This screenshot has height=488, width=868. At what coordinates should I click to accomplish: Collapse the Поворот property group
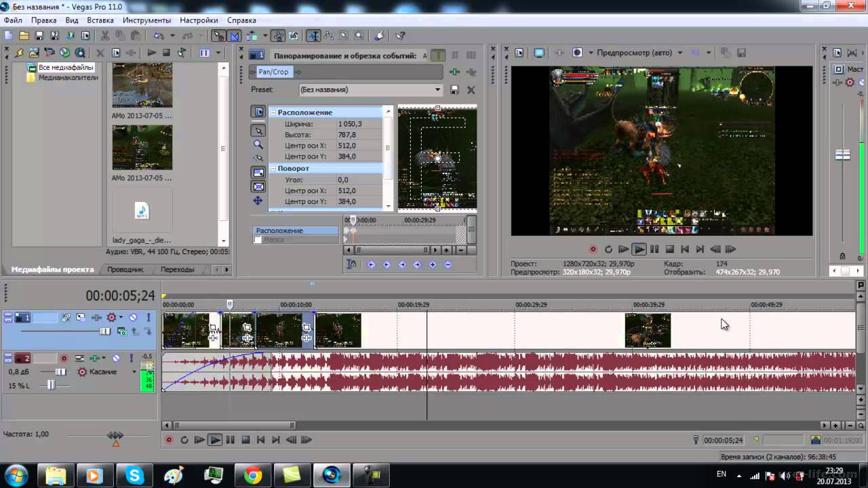coord(273,168)
